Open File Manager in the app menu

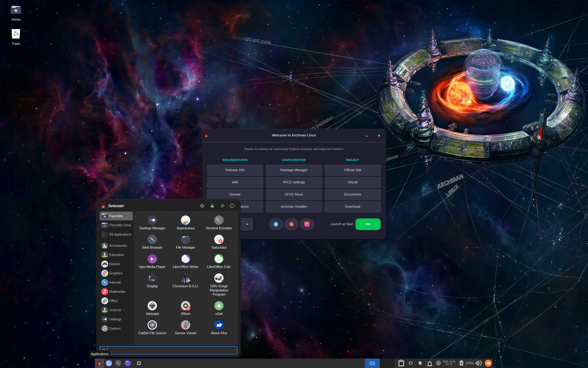click(x=185, y=242)
